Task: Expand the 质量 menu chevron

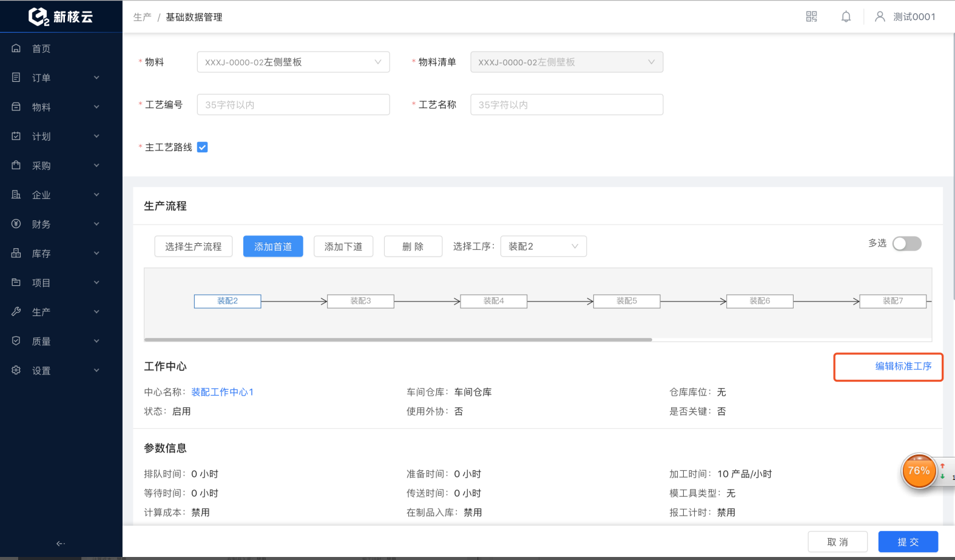Action: click(x=96, y=341)
